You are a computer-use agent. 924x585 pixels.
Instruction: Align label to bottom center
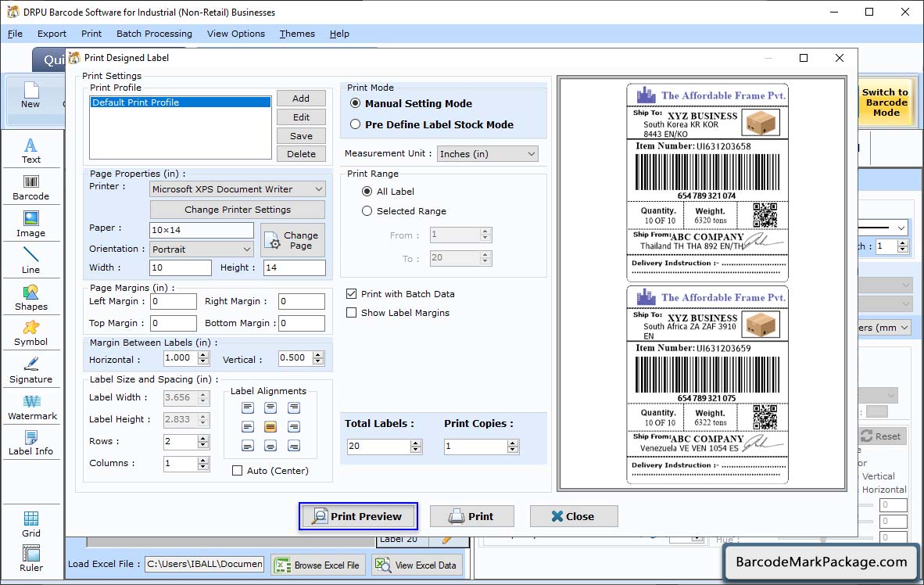(270, 446)
